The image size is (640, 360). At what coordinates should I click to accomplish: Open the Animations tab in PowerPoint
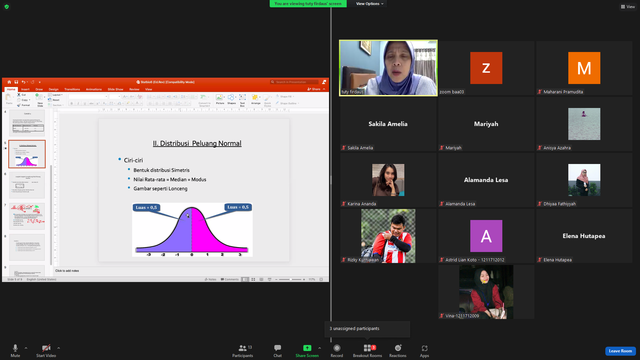coord(94,89)
